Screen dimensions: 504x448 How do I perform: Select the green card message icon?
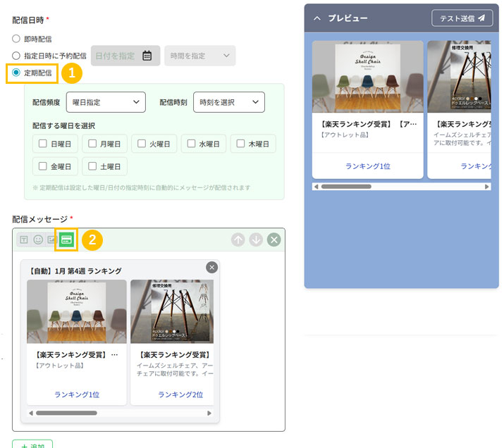(x=66, y=239)
